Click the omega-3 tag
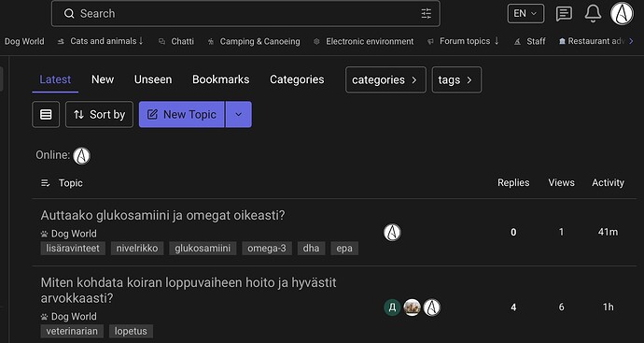The width and height of the screenshot is (644, 343). tap(267, 249)
